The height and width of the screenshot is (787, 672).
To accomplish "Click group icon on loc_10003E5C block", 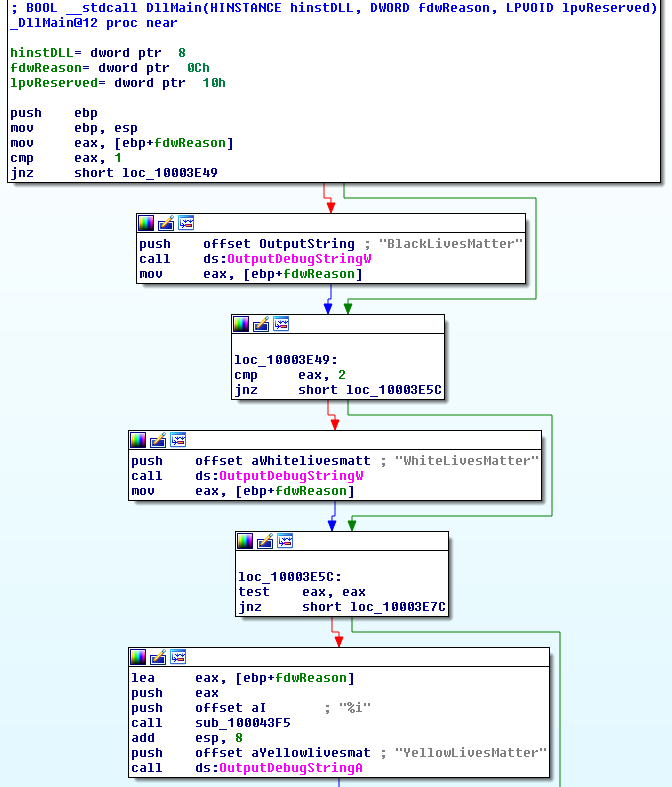I will point(285,541).
